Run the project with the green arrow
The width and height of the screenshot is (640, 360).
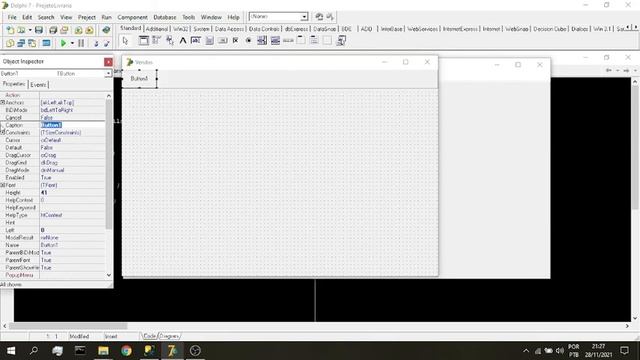[x=63, y=43]
